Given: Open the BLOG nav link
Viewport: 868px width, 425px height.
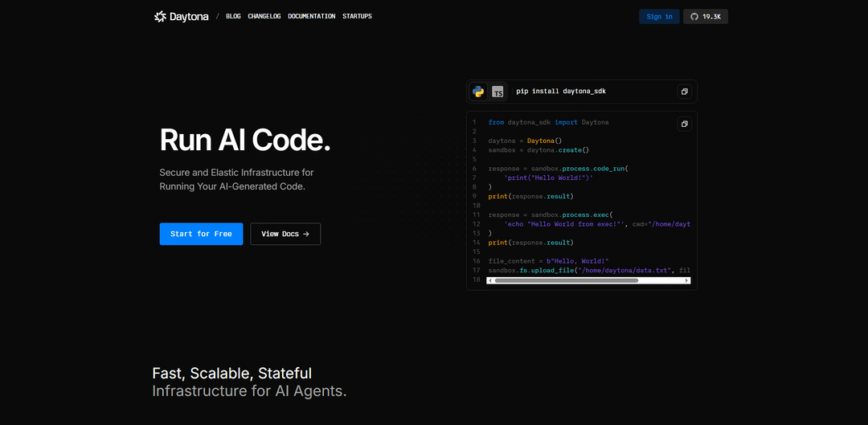Looking at the screenshot, I should (x=233, y=17).
